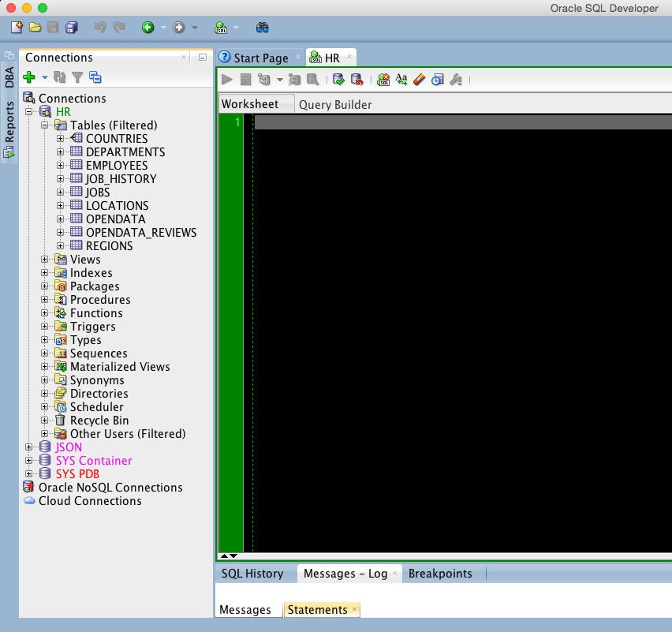The width and height of the screenshot is (672, 632).
Task: Open the SQL Worksheet connection dropdown
Action: coord(236,28)
